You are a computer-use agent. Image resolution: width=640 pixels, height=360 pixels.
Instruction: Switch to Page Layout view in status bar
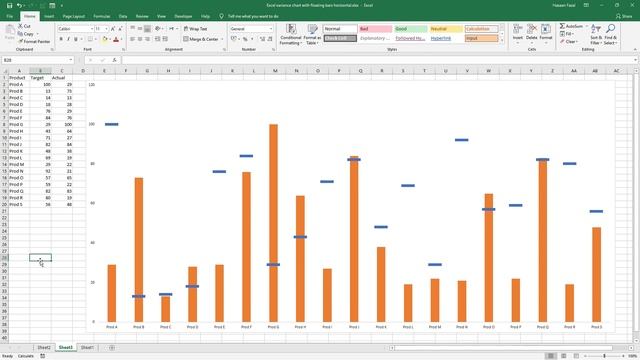click(x=564, y=356)
